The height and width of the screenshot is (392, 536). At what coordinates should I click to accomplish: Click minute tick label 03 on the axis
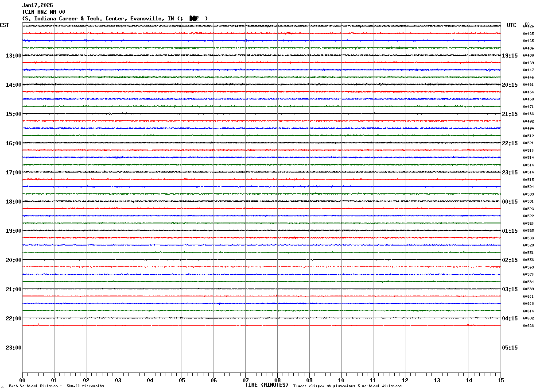(x=118, y=380)
